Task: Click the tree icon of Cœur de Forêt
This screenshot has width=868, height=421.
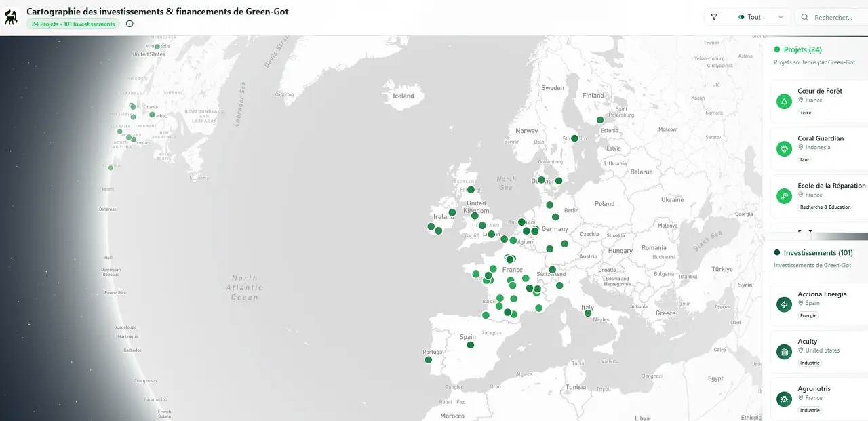Action: click(785, 102)
